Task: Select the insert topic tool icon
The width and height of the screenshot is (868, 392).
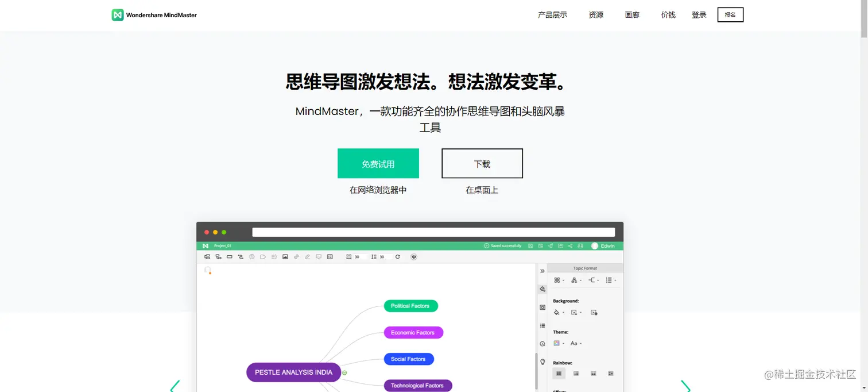Action: point(207,257)
